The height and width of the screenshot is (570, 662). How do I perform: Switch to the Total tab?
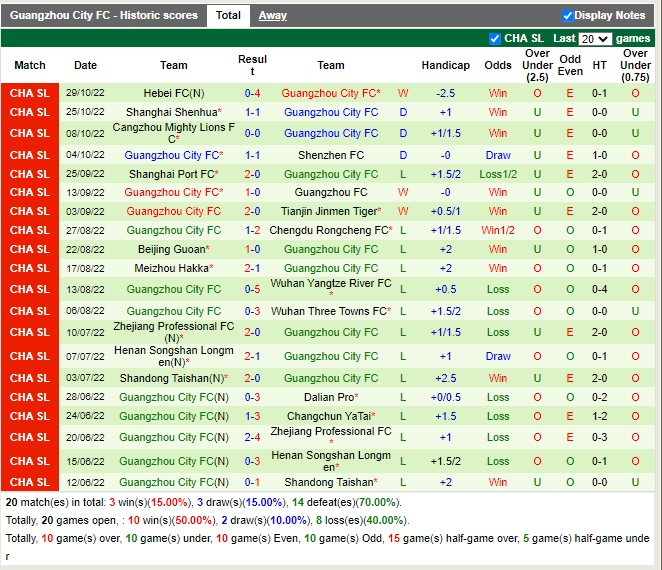228,15
